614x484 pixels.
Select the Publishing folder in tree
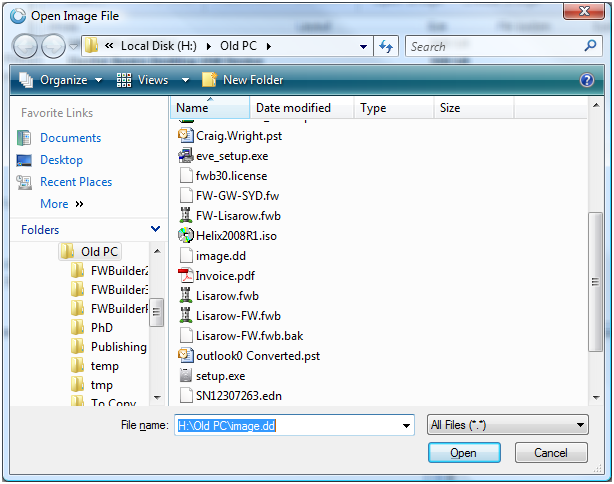119,347
